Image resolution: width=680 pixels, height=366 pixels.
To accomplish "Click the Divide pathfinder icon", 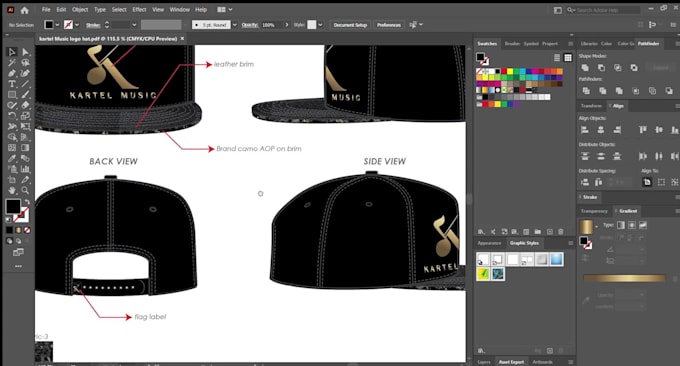I will pos(586,91).
